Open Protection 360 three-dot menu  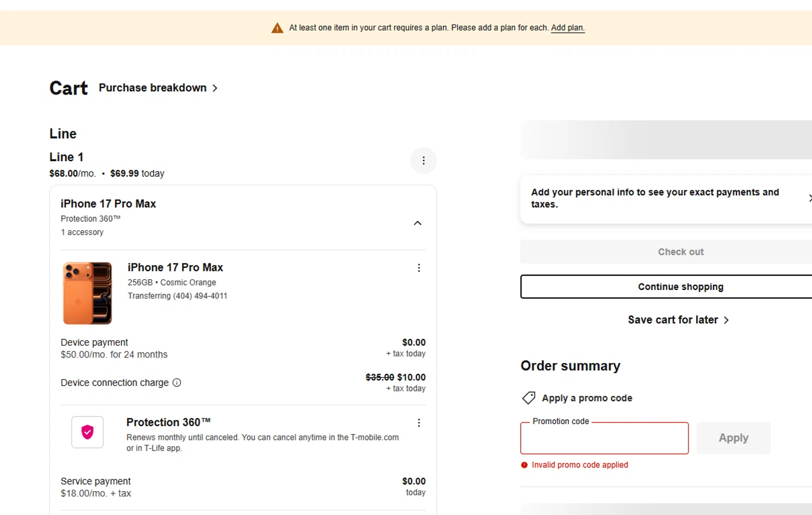click(418, 422)
